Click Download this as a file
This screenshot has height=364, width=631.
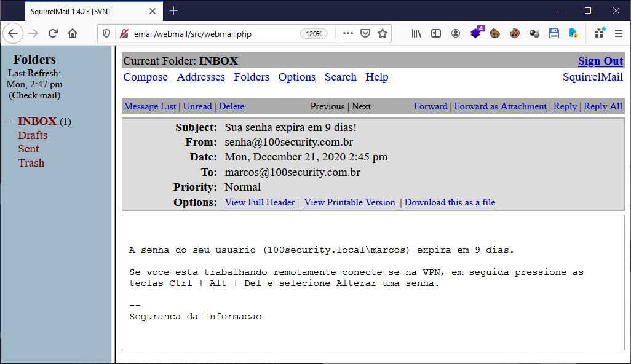coord(450,202)
